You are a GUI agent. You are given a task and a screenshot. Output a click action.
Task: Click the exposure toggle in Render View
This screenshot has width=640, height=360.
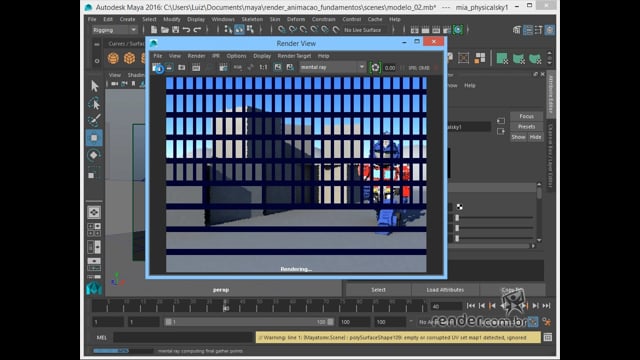pos(375,67)
